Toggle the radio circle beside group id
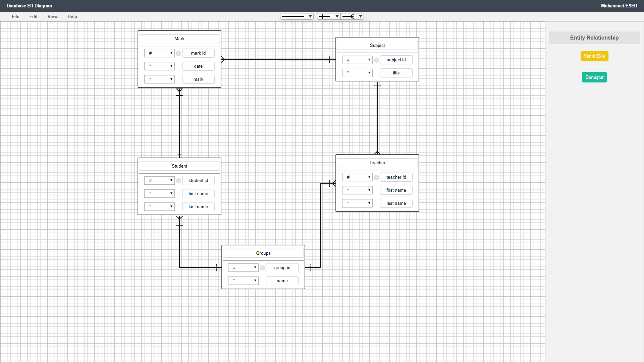 (x=262, y=268)
